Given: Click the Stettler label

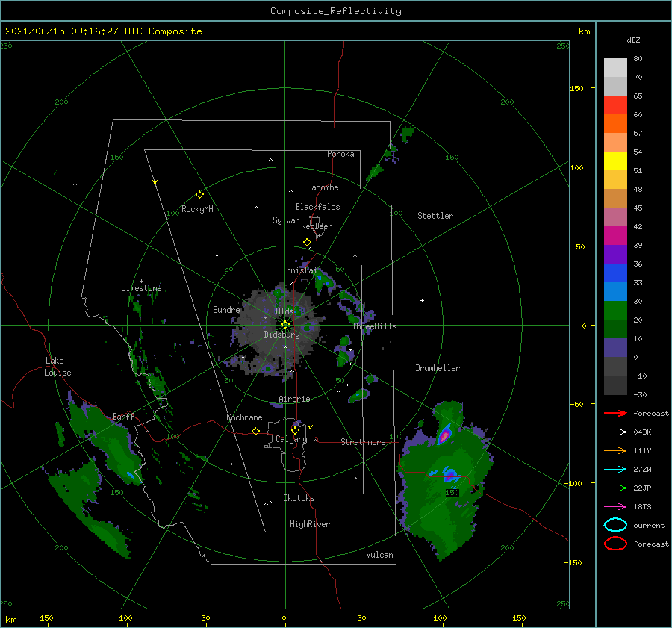Looking at the screenshot, I should 435,216.
